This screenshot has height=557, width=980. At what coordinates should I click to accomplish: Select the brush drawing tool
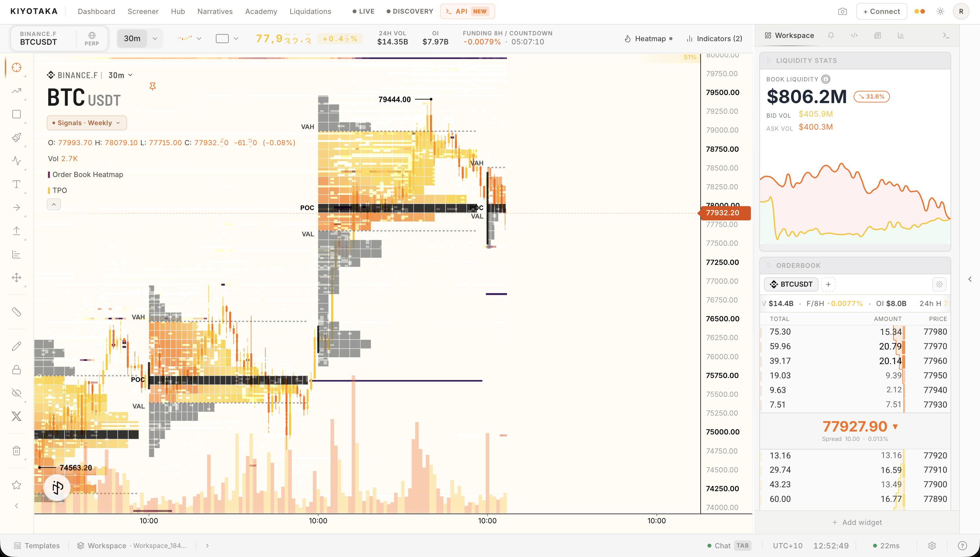(17, 138)
